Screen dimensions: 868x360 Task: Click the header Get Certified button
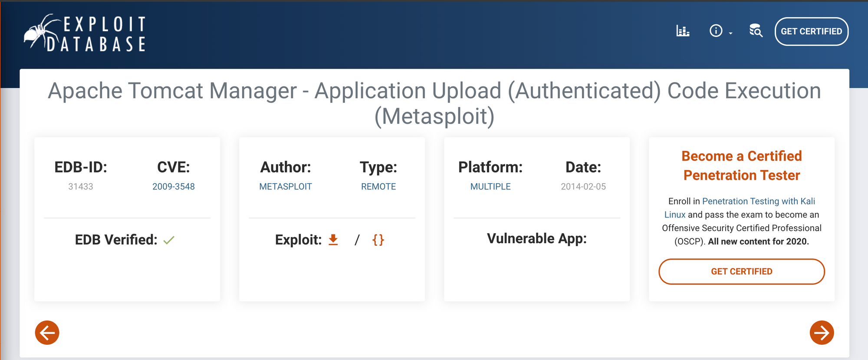click(811, 31)
